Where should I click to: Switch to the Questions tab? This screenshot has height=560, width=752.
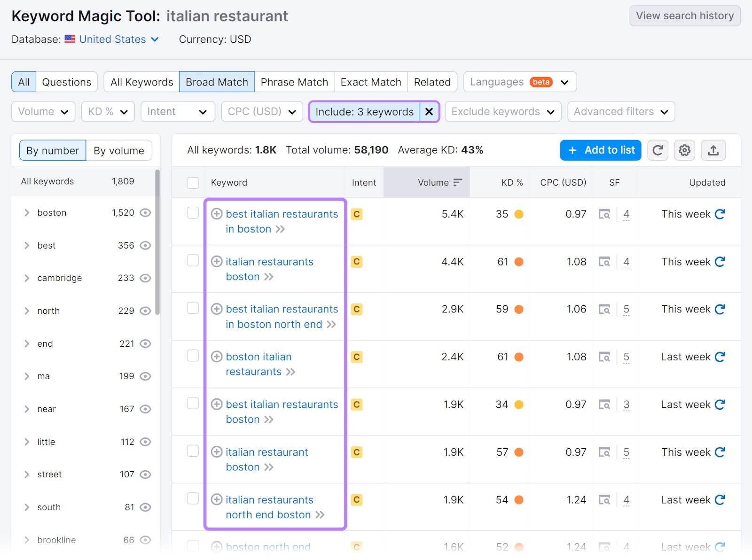coord(66,82)
